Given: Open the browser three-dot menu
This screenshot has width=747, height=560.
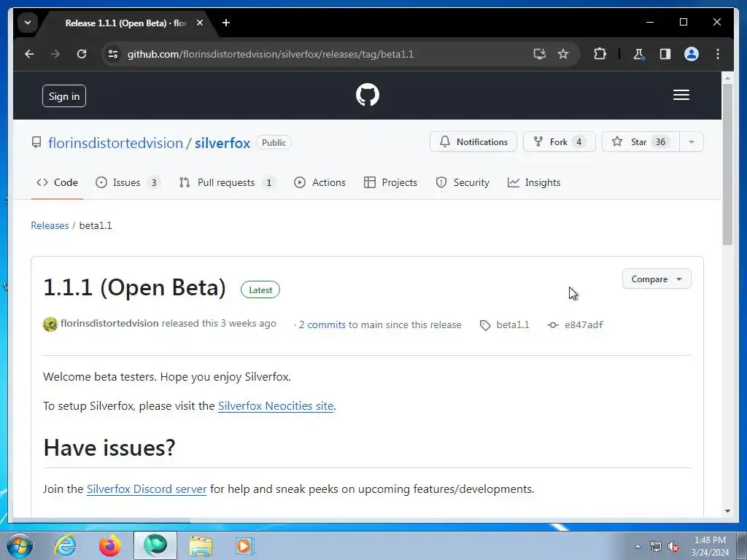Looking at the screenshot, I should pyautogui.click(x=718, y=54).
